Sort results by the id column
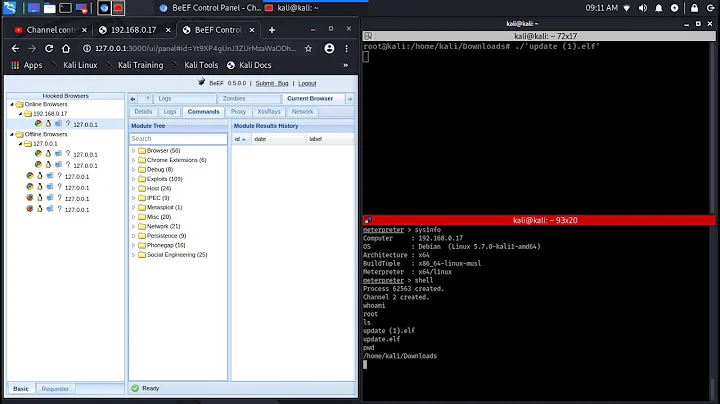The image size is (720, 404). coord(241,139)
